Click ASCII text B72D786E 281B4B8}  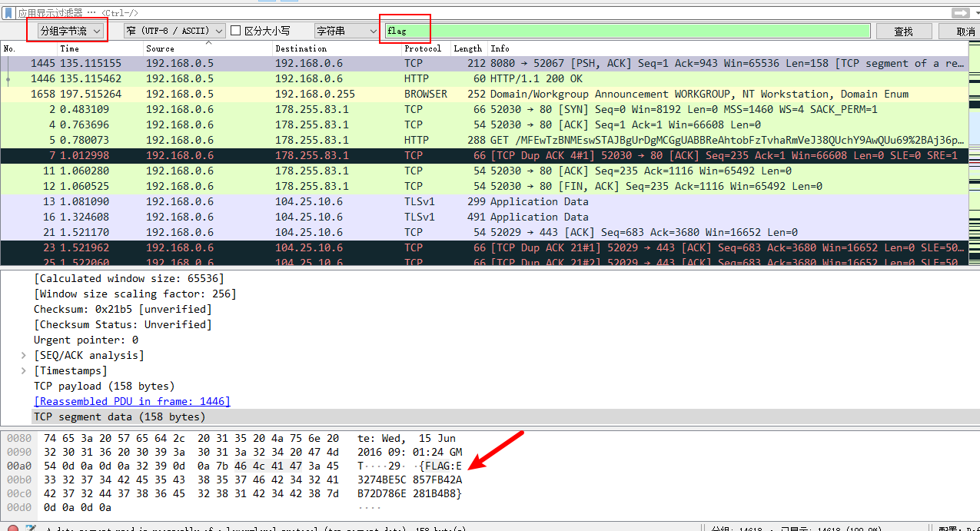[x=410, y=493]
